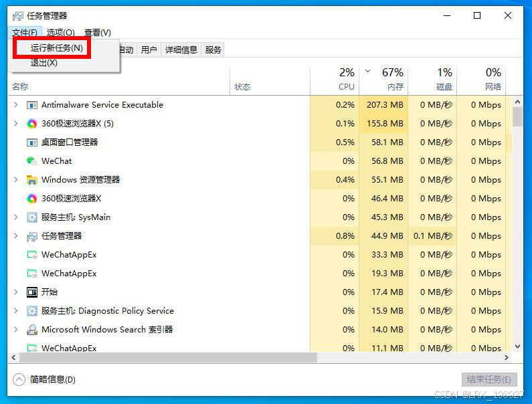This screenshot has width=532, height=404.
Task: Click the sort arrow above 内存 column
Action: [368, 71]
